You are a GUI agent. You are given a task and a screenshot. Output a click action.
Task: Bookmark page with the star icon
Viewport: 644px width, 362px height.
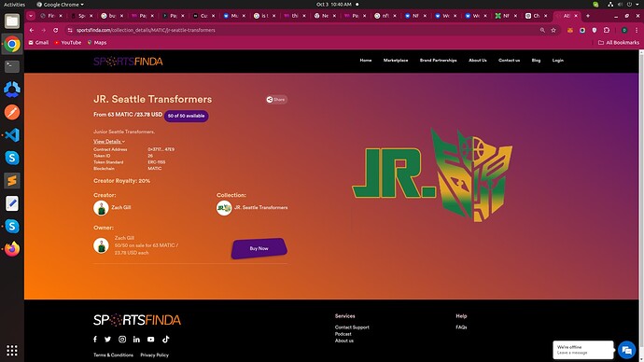tap(553, 30)
